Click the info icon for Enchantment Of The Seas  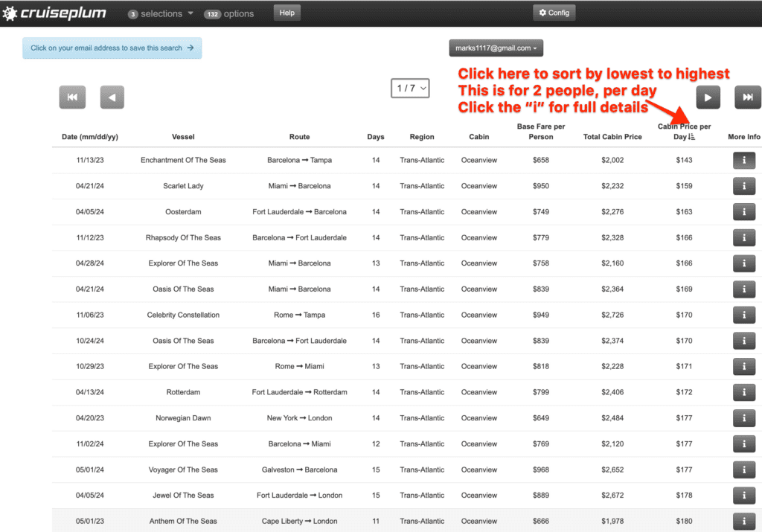click(x=743, y=160)
